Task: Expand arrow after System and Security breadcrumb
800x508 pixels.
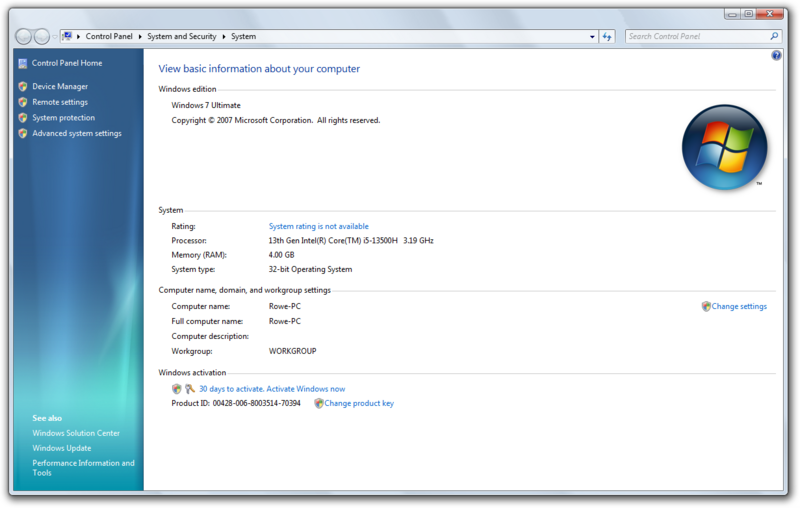Action: coord(223,37)
